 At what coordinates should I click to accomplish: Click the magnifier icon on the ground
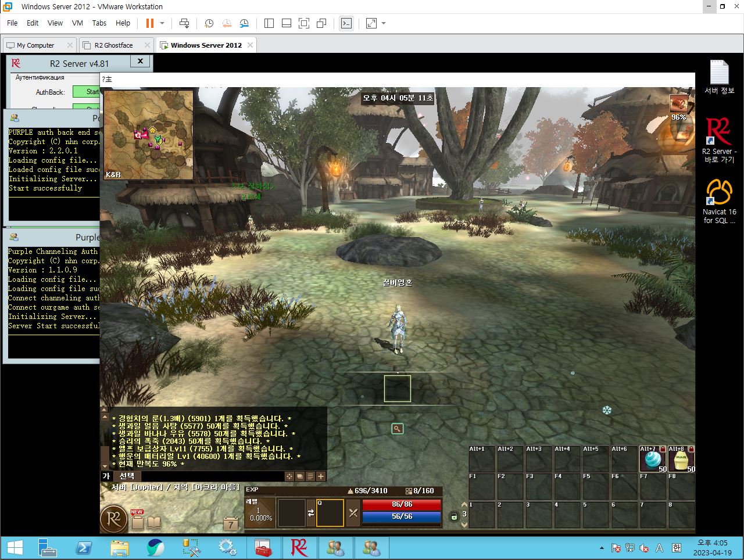[x=398, y=429]
